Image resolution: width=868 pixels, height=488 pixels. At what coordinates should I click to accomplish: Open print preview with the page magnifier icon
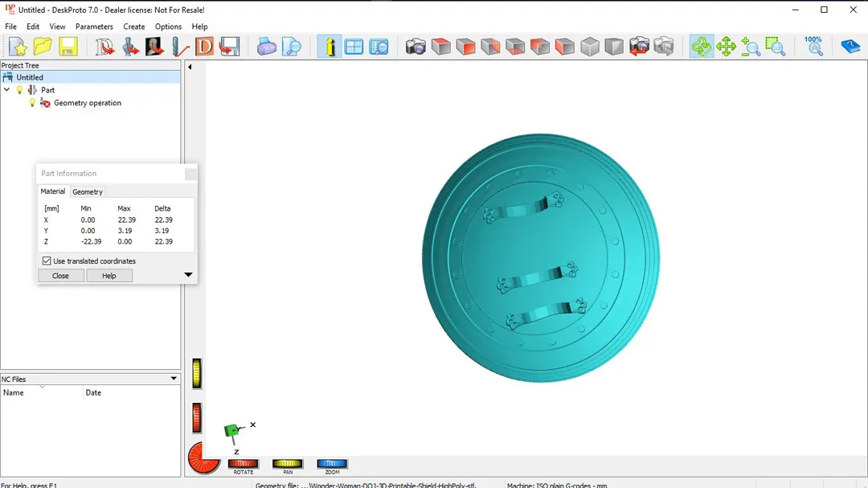[292, 47]
